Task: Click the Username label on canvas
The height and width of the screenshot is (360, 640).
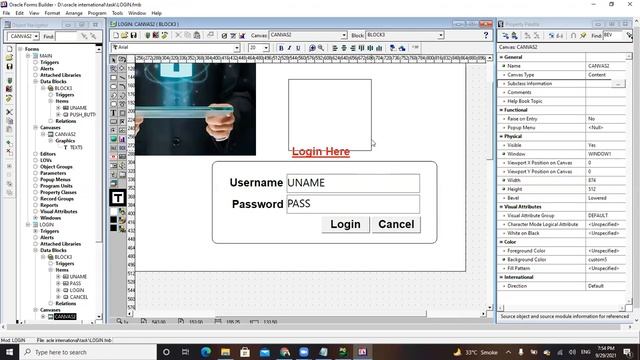Action: click(x=256, y=182)
